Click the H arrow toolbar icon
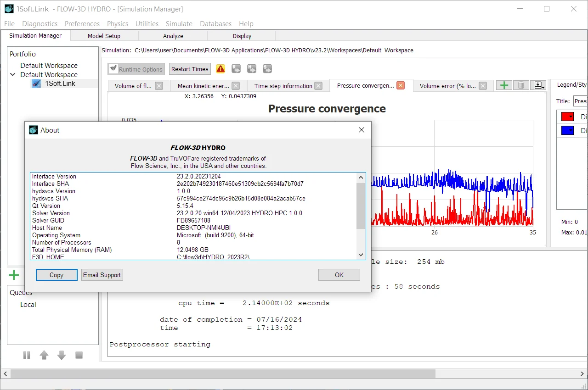Image resolution: width=588 pixels, height=390 pixels. click(x=252, y=69)
